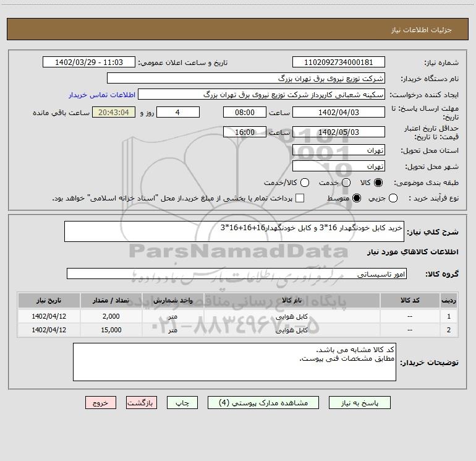The height and width of the screenshot is (461, 476).
Task: Click the remaining days field showing 4
Action: click(x=178, y=112)
